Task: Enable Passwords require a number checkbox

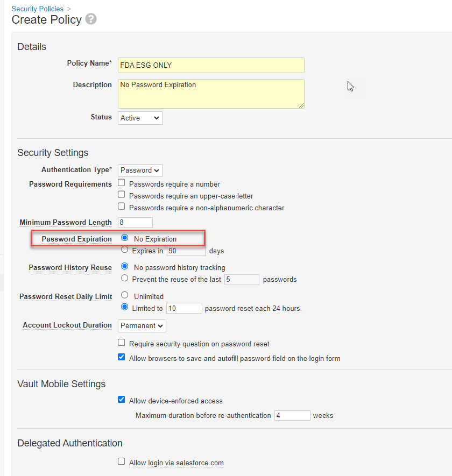Action: tap(122, 183)
